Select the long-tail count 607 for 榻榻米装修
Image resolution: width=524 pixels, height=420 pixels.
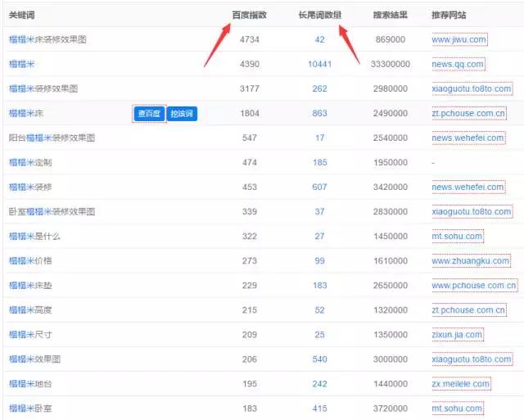coord(319,187)
